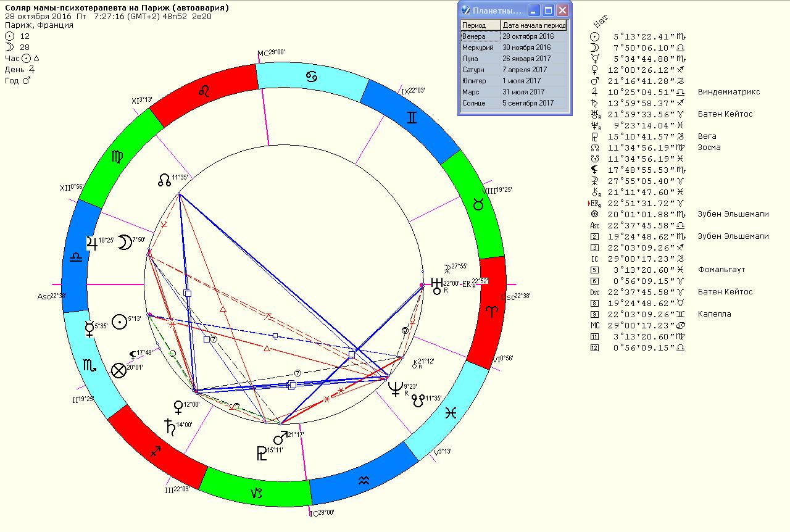The width and height of the screenshot is (790, 532).
Task: Click the Black Moon Lilith glyph at 17°49'
Action: 132,354
